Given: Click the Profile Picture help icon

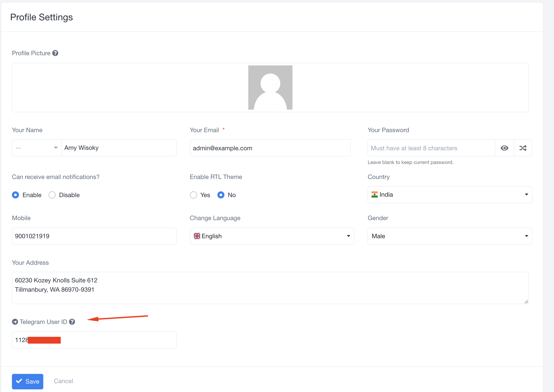Looking at the screenshot, I should (x=55, y=53).
